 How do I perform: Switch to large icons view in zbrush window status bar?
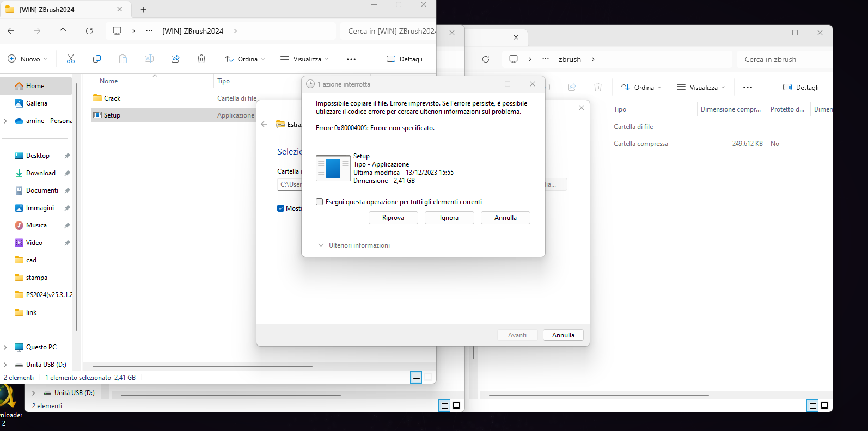tap(824, 405)
